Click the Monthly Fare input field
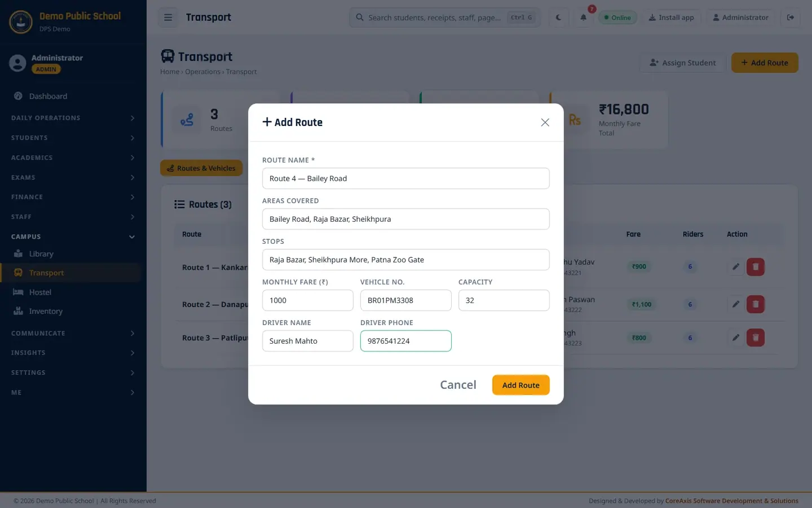The height and width of the screenshot is (508, 812). pyautogui.click(x=308, y=300)
